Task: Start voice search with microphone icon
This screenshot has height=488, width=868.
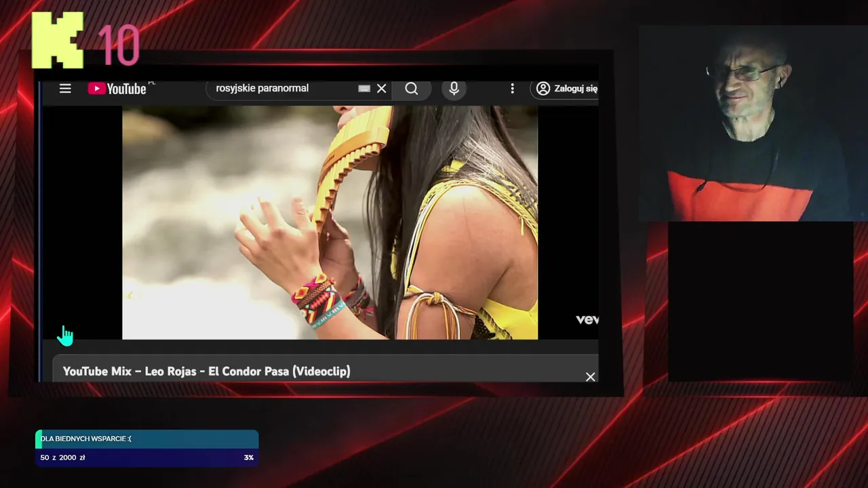Action: point(454,89)
